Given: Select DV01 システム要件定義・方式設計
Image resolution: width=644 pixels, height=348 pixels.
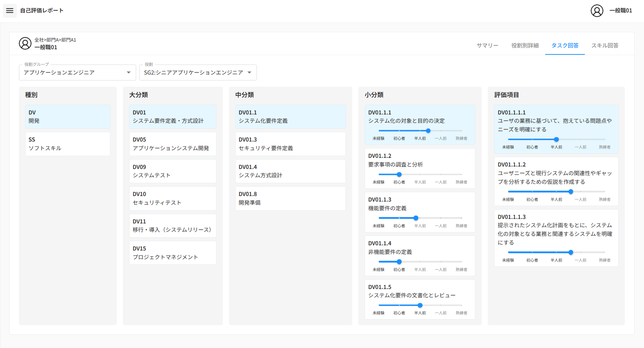Looking at the screenshot, I should 173,117.
